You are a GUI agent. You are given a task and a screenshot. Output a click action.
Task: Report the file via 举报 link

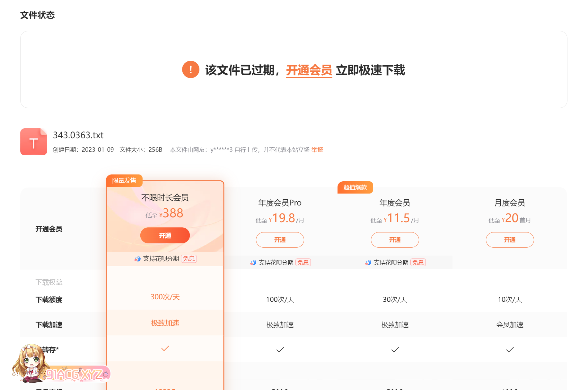pyautogui.click(x=317, y=150)
